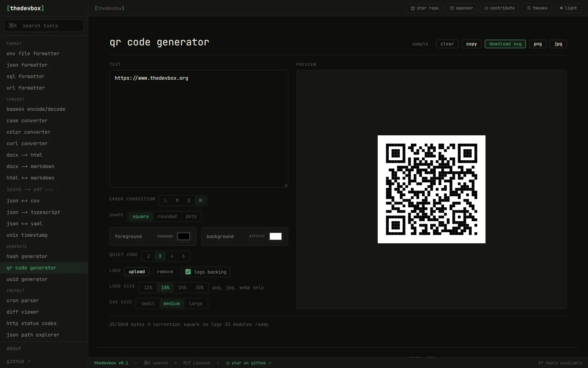The image size is (588, 368).
Task: Click thedevbox logo in sidebar
Action: tap(25, 8)
